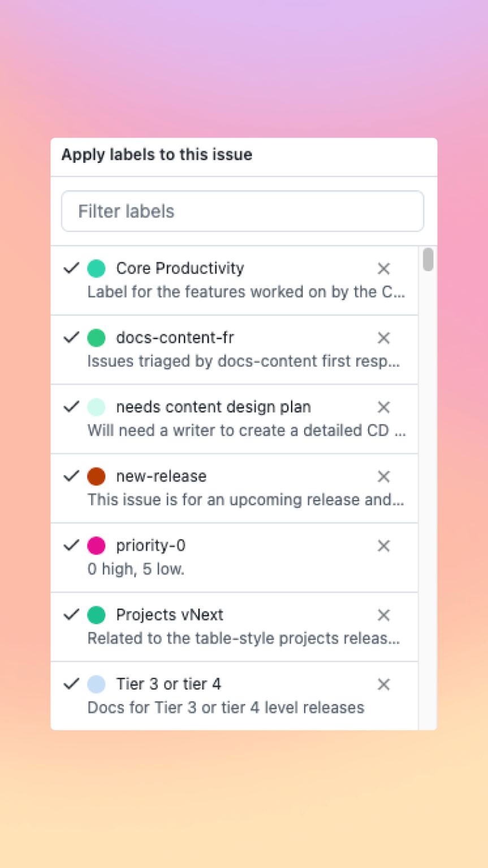Remove needs content design plan label X
This screenshot has height=868, width=488.
click(383, 407)
